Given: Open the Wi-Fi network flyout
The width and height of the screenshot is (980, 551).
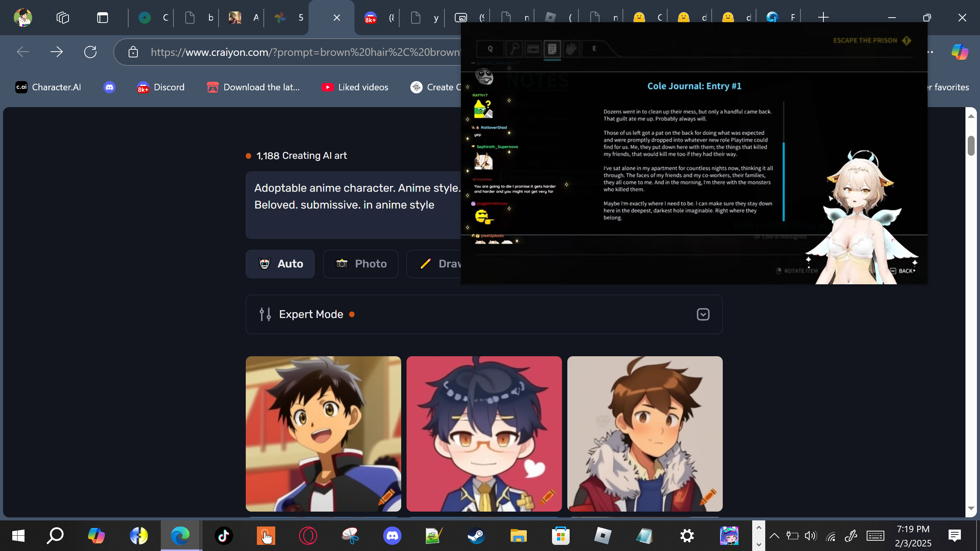Looking at the screenshot, I should coord(831,536).
